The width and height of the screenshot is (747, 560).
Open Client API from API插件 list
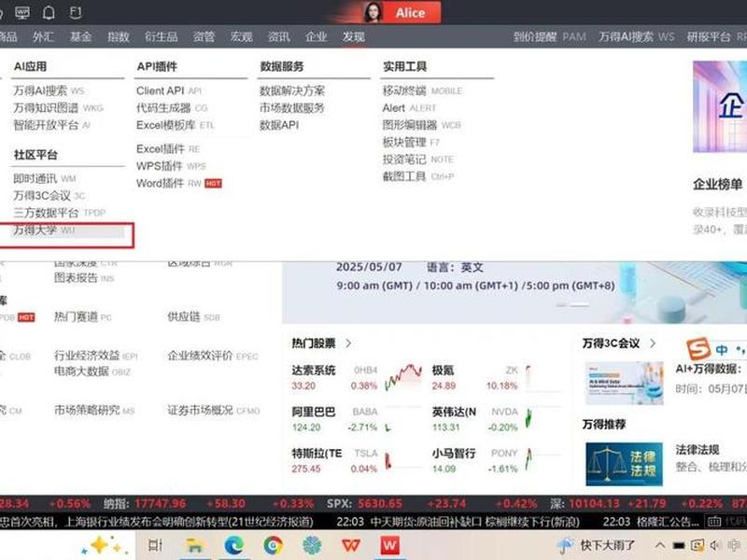point(169,91)
